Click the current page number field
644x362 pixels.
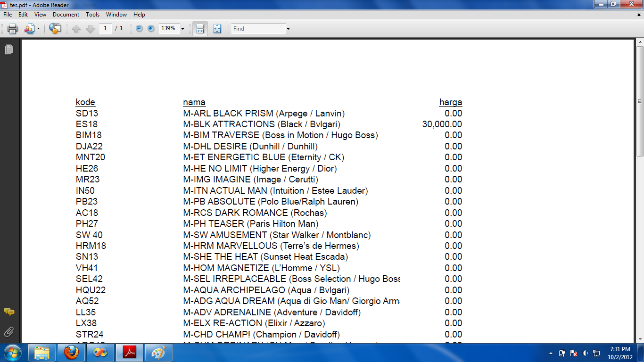coord(105,29)
